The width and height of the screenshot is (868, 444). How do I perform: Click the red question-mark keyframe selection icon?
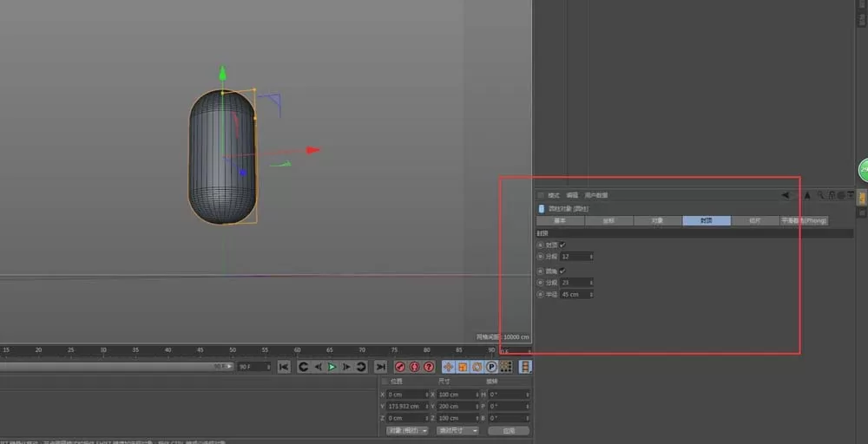pyautogui.click(x=429, y=367)
